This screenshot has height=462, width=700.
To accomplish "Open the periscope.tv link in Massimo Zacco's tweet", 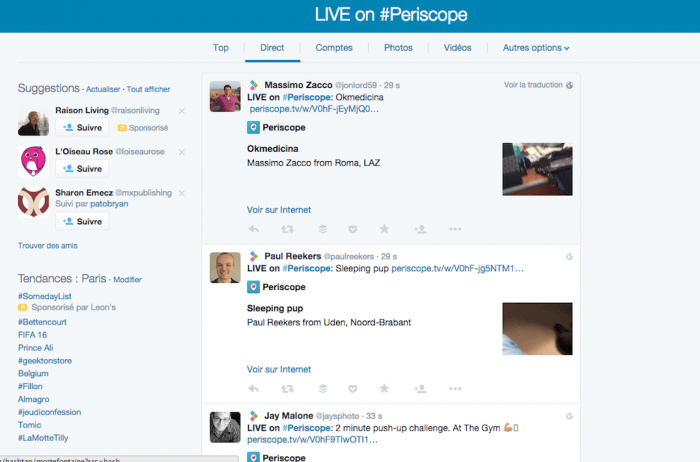I will click(x=314, y=109).
